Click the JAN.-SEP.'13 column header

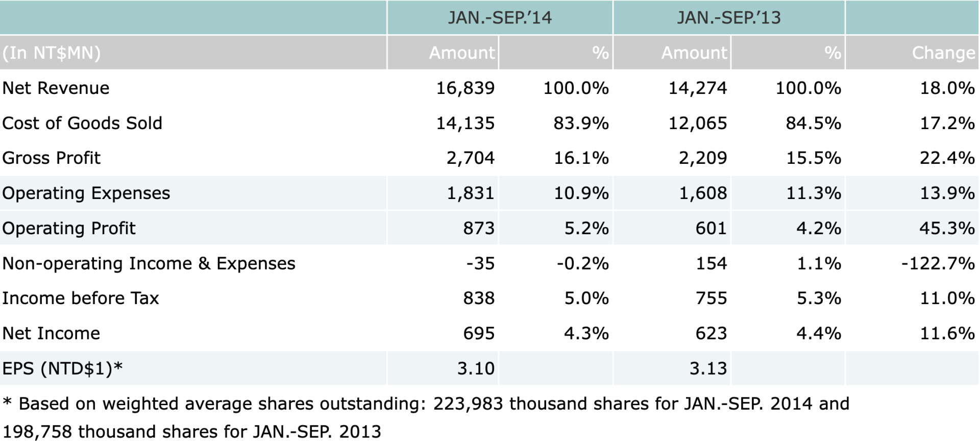(728, 18)
